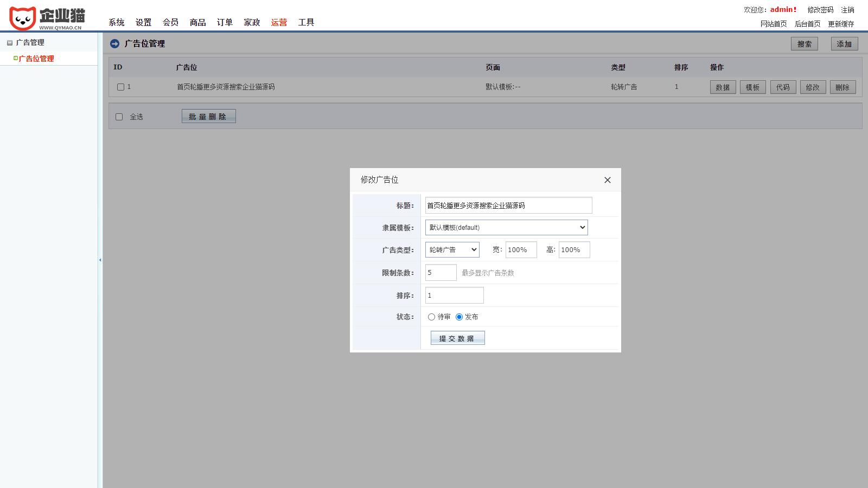Check the checkbox of ad row ID 1

point(119,86)
